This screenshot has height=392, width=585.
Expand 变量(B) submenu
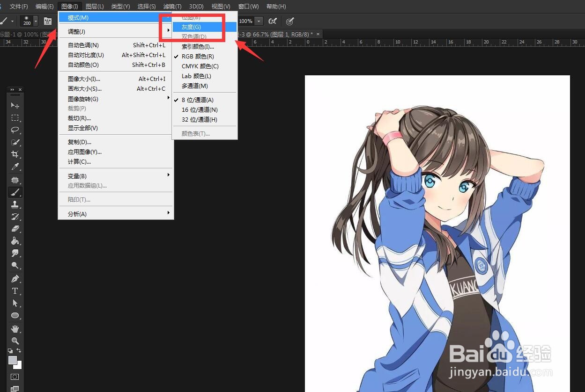[116, 176]
